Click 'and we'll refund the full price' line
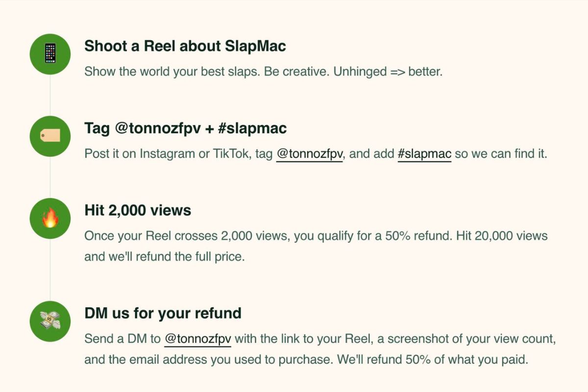588x392 pixels. point(164,257)
